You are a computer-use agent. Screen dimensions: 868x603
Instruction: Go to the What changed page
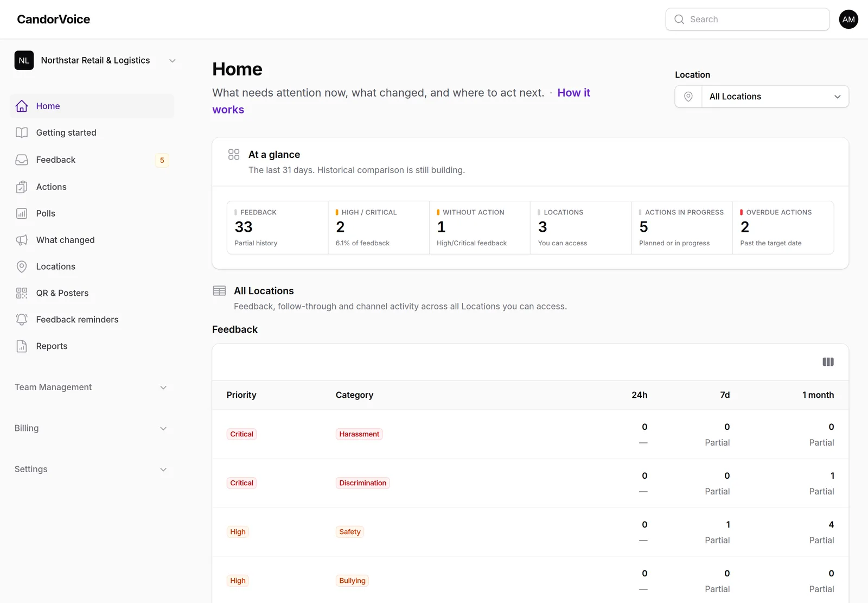(92, 240)
